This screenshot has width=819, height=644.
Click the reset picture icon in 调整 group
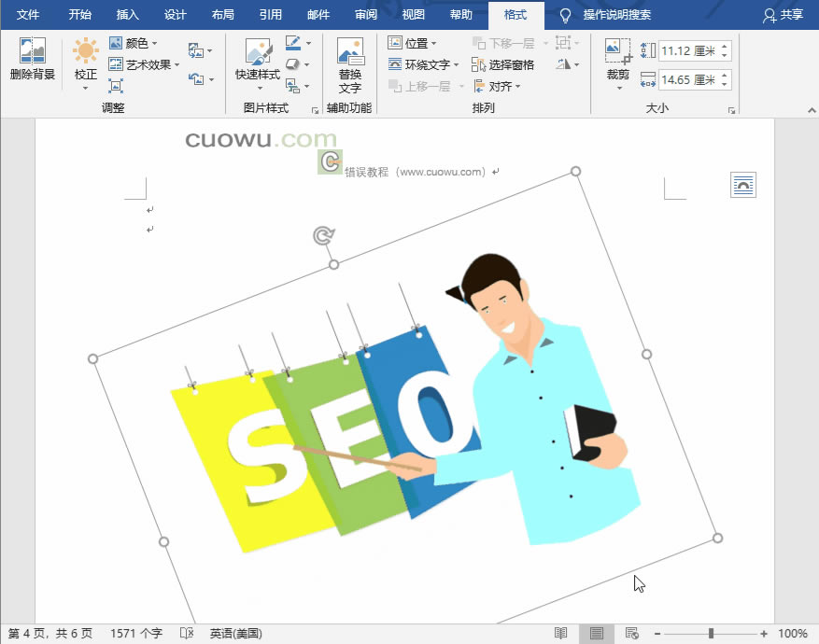point(196,79)
